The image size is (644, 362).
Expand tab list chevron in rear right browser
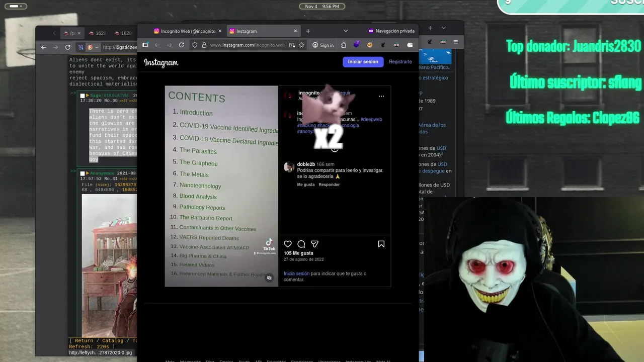pyautogui.click(x=443, y=28)
